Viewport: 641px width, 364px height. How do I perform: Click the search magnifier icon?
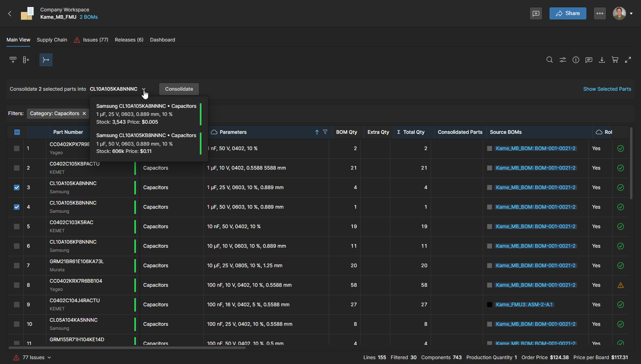[549, 60]
